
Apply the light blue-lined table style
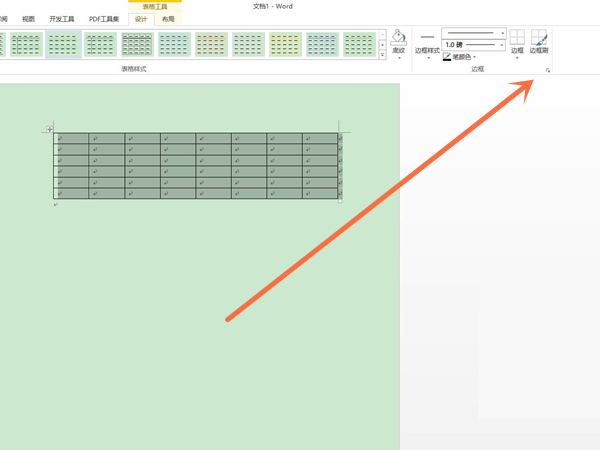[174, 44]
